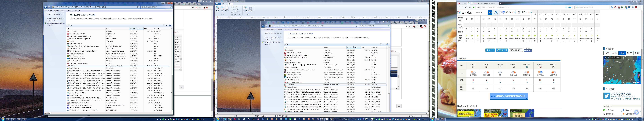Click the browser's reload page icon

point(466,7)
